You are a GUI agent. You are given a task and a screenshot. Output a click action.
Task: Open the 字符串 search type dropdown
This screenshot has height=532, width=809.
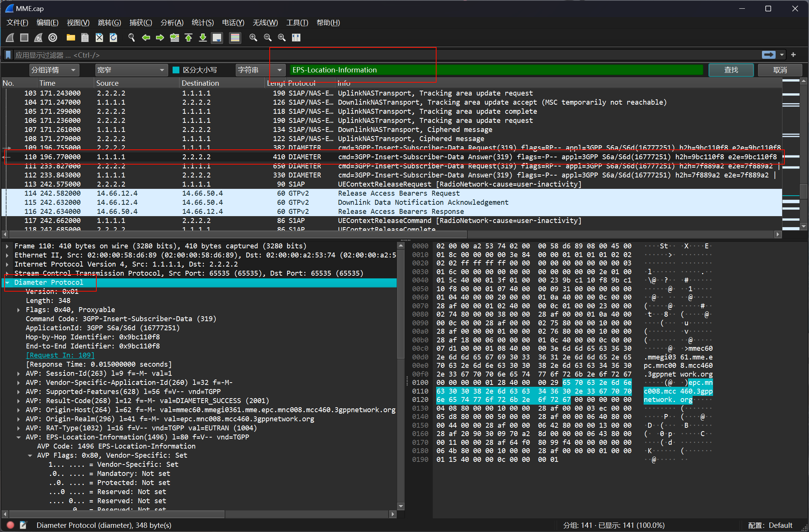(x=259, y=70)
